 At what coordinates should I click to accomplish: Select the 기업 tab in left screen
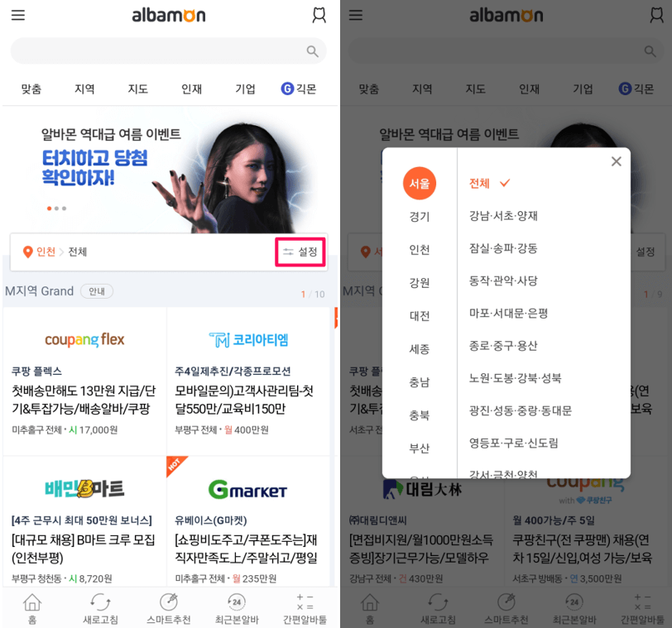point(245,89)
